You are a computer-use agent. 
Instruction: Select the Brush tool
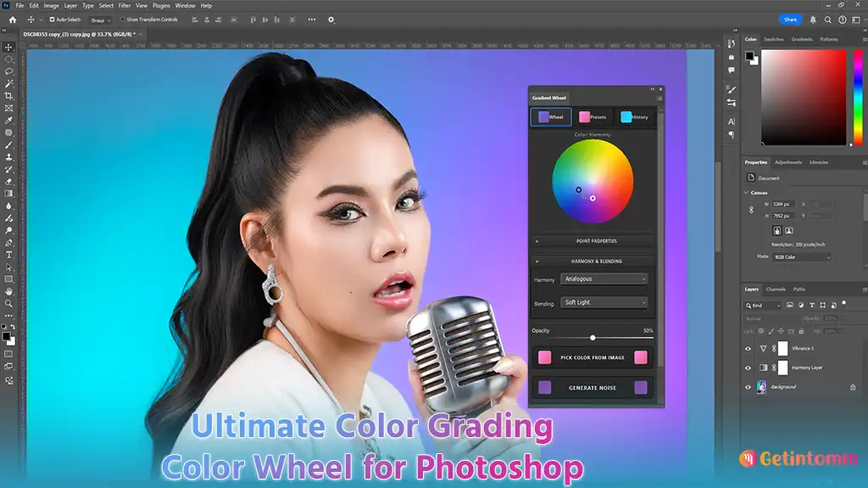point(8,145)
